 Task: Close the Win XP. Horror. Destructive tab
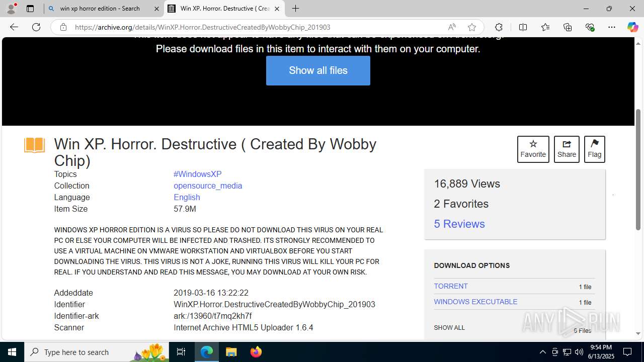(x=277, y=9)
